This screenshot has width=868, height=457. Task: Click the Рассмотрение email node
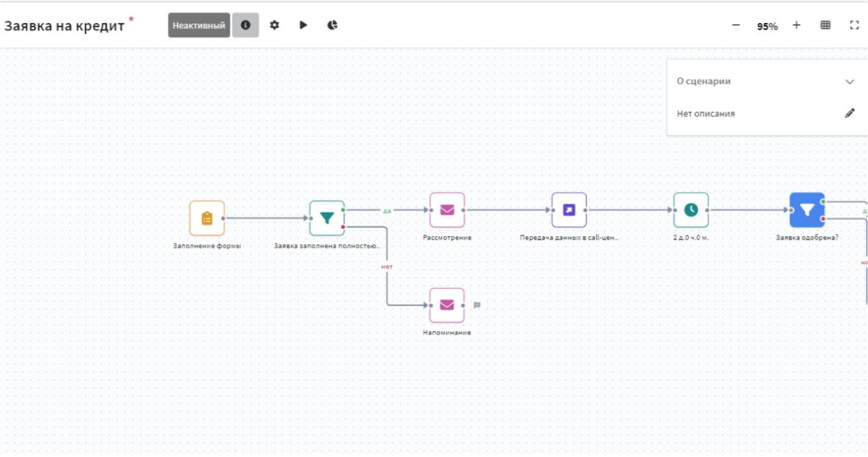[x=447, y=210]
